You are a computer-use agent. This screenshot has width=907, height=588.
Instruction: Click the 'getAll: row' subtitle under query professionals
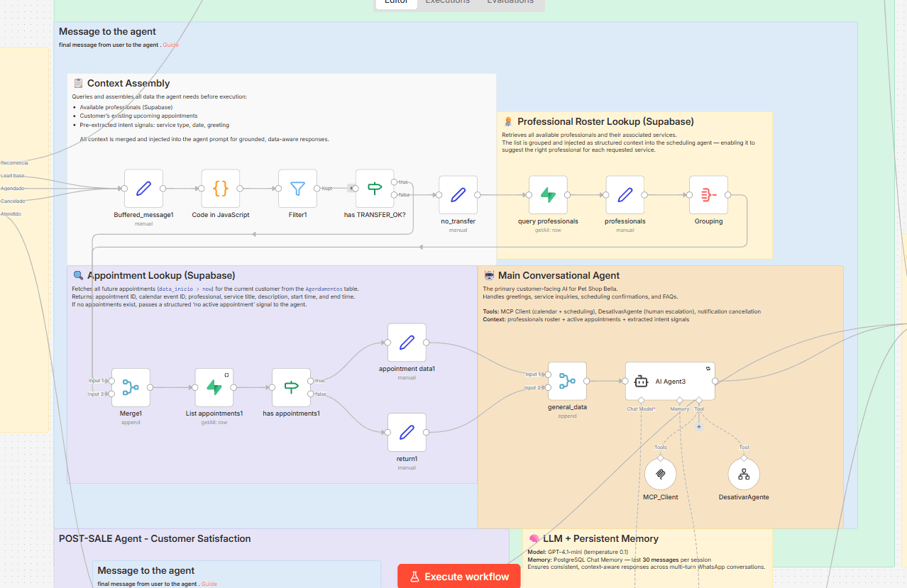pos(548,230)
